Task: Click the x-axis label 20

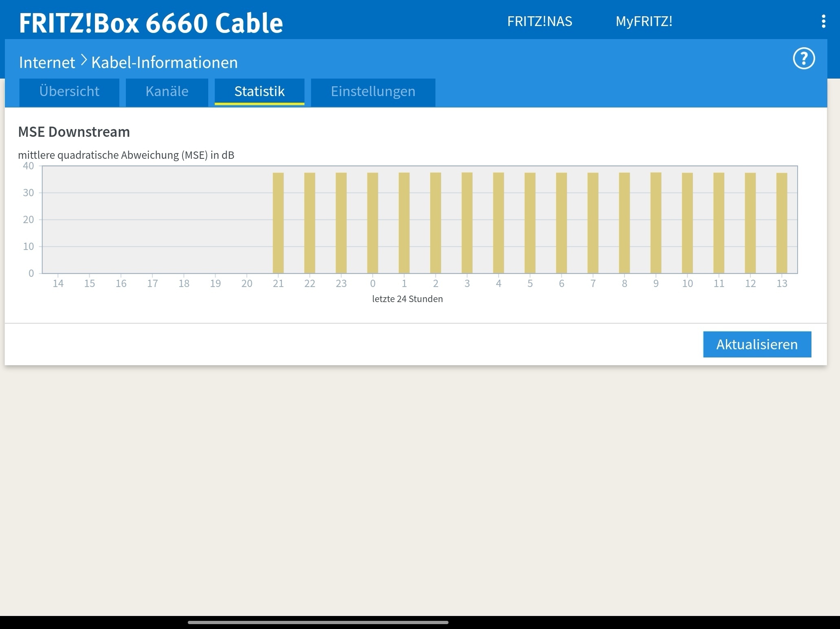Action: tap(247, 283)
